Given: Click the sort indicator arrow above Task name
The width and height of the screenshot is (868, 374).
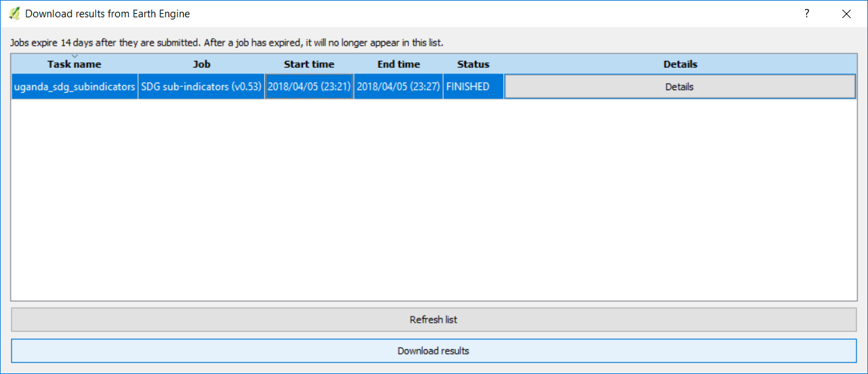Looking at the screenshot, I should [x=74, y=56].
